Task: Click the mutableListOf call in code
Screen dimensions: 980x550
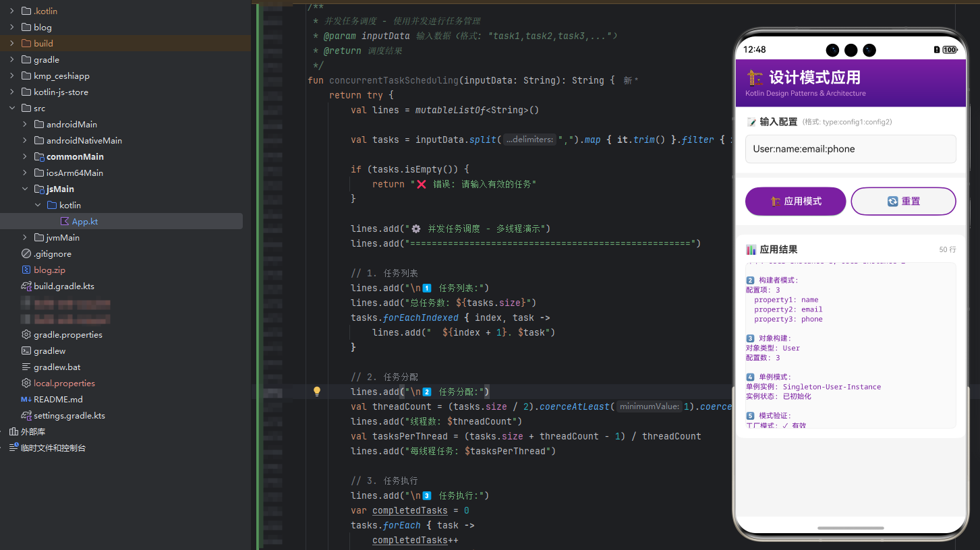Action: [x=451, y=110]
